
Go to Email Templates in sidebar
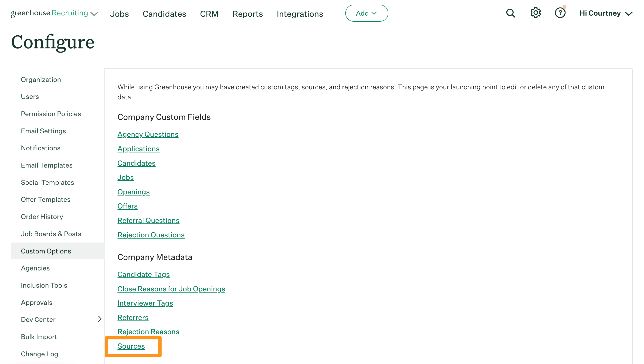[x=47, y=165]
